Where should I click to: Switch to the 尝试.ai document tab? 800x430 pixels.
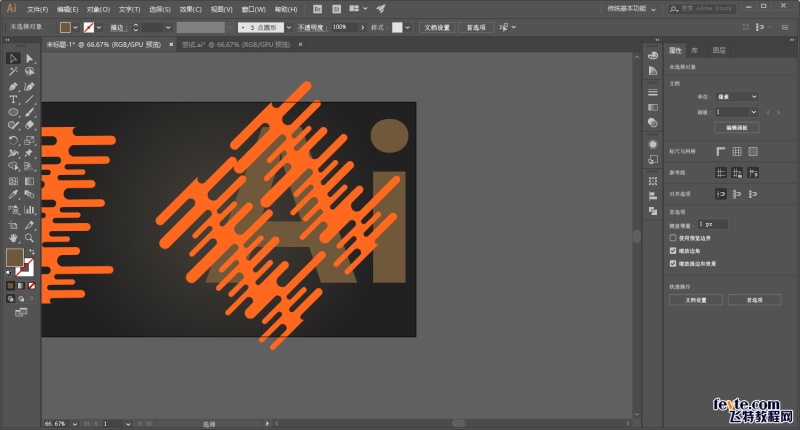(236, 45)
